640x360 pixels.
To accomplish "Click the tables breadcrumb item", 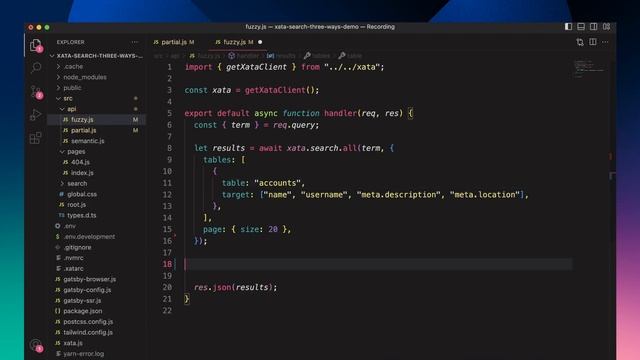I will pyautogui.click(x=317, y=56).
